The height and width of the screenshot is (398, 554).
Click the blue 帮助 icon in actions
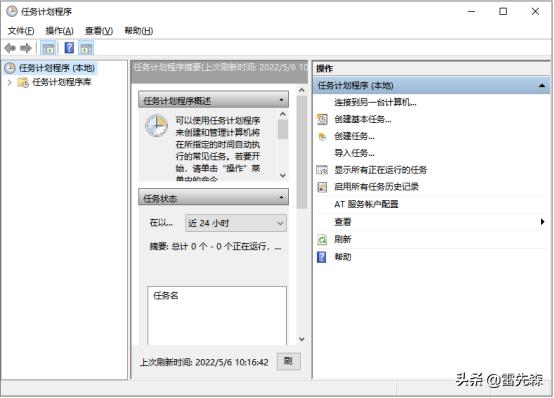point(322,257)
